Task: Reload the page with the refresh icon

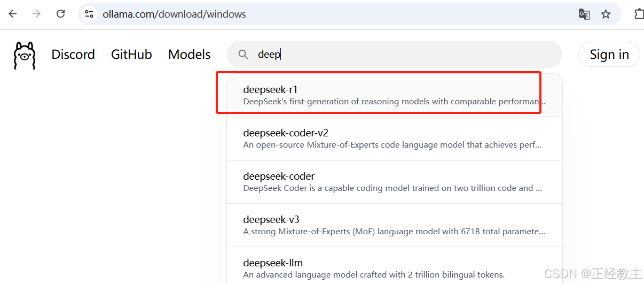Action: [x=61, y=14]
